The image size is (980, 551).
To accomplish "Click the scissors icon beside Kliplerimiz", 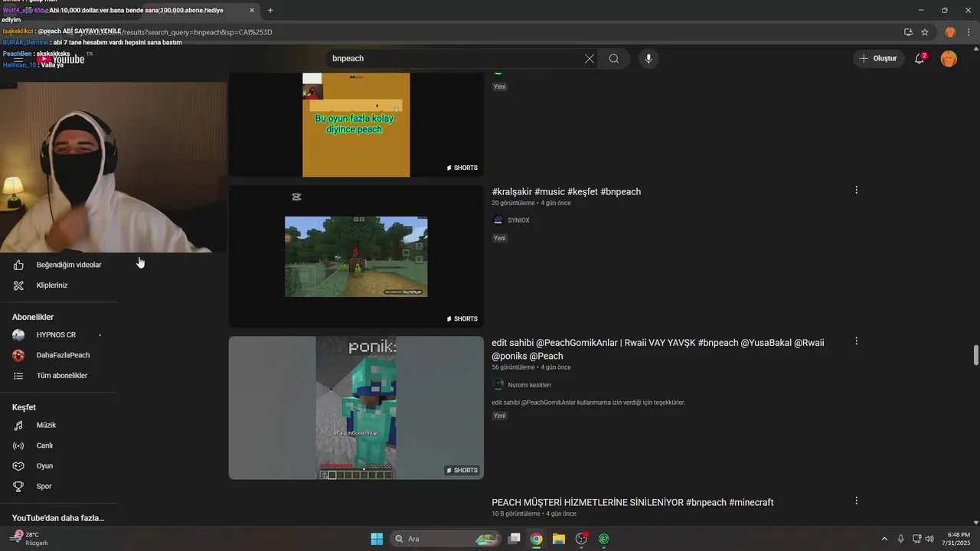I will pyautogui.click(x=19, y=285).
